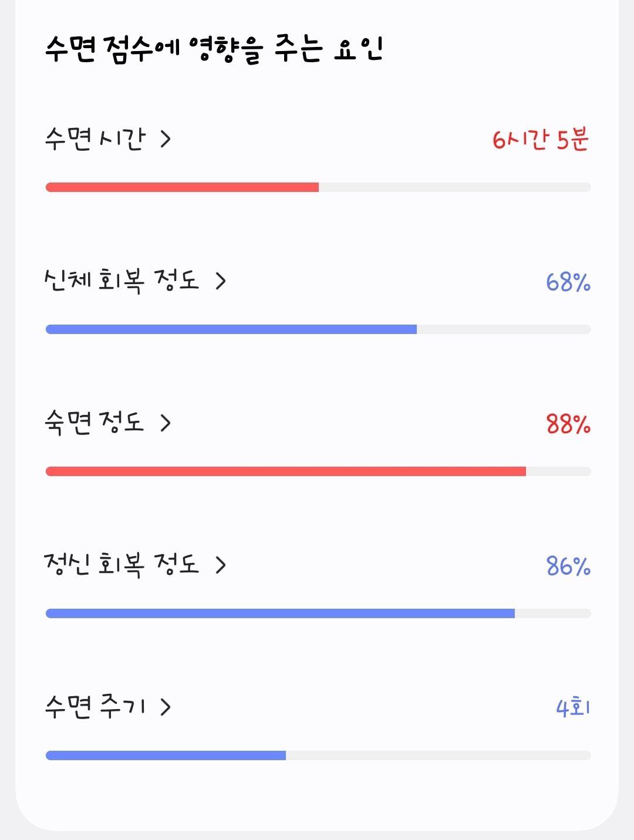Tap the 수면 주기 label
Screen dimensions: 634x840
coord(95,707)
